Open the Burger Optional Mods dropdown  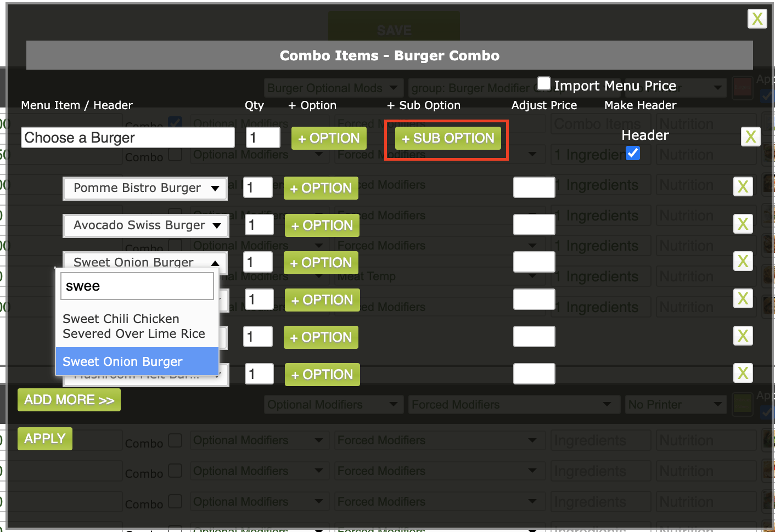(x=333, y=88)
